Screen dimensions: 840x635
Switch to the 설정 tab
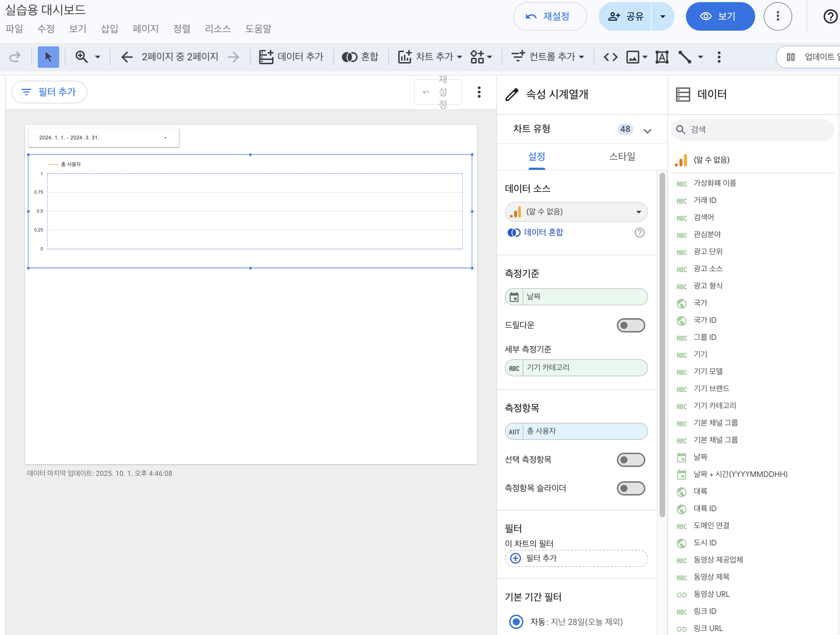[x=536, y=157]
